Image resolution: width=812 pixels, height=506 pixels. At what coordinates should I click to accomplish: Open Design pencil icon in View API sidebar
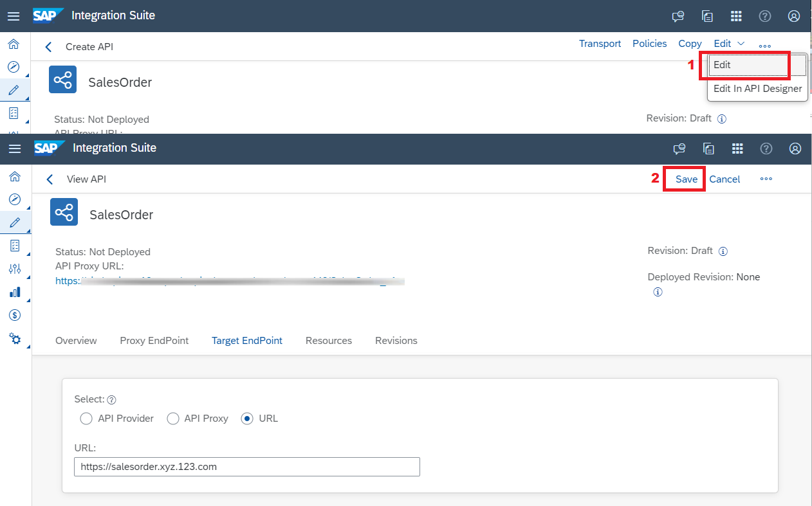(x=15, y=222)
